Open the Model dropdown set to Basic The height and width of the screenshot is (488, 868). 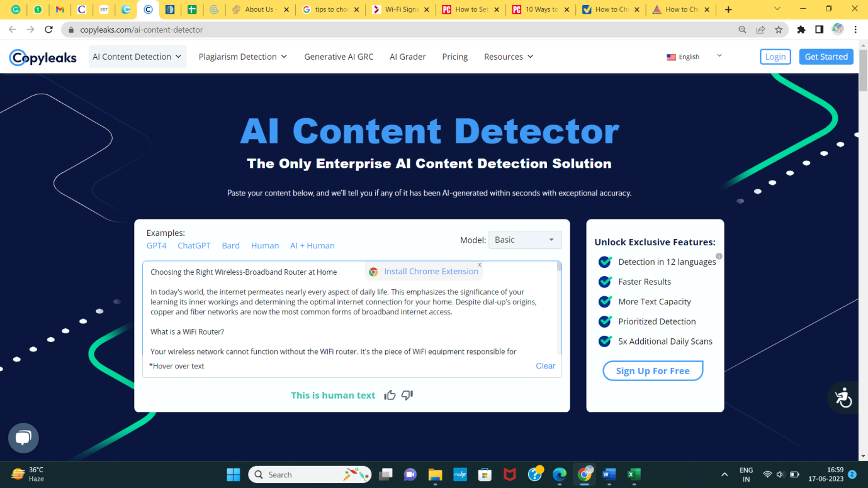tap(524, 240)
